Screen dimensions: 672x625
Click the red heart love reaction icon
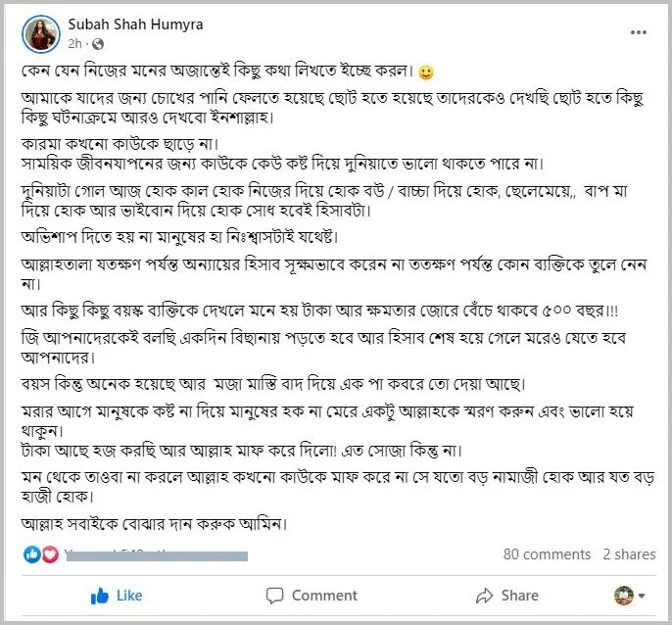coord(50,554)
